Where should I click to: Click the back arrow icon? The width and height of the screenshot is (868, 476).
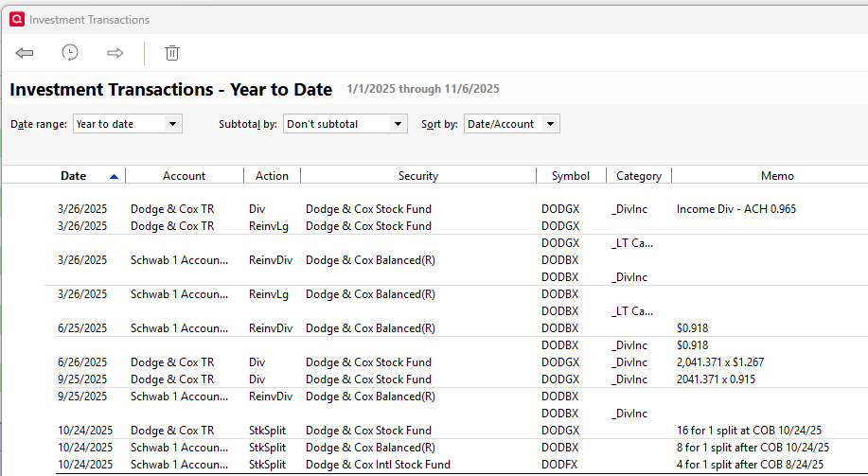tap(25, 53)
